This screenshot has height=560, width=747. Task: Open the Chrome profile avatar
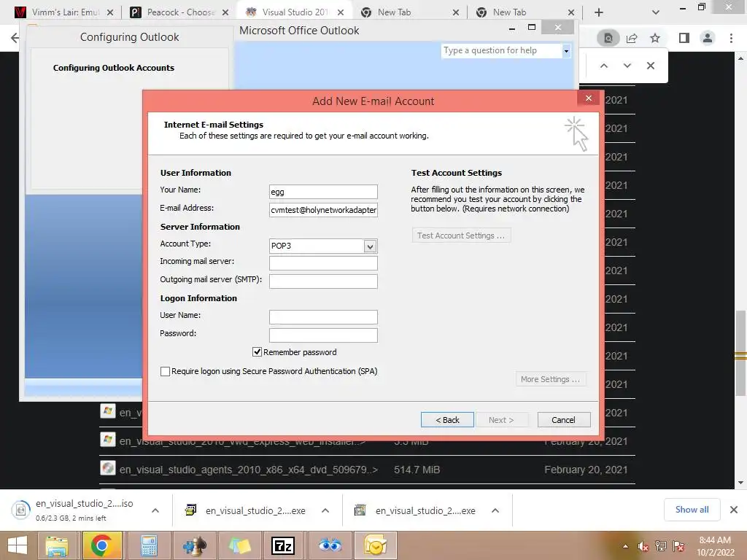click(x=708, y=38)
